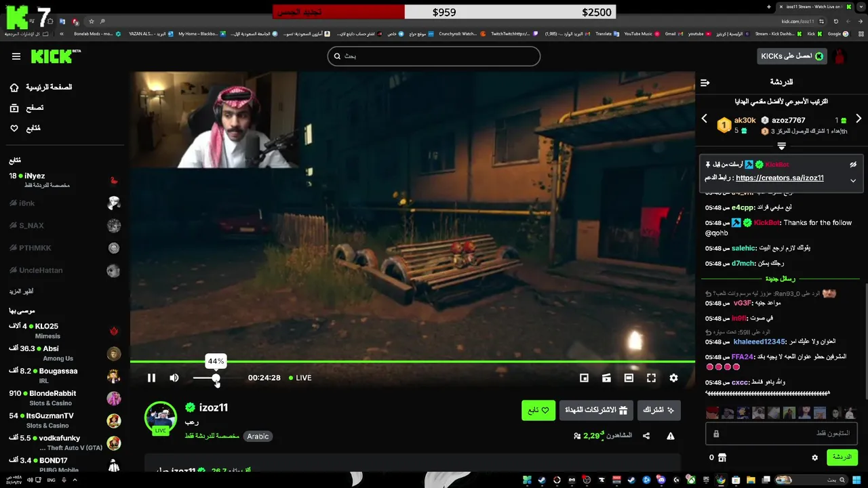Jump to the LIVE indicator in the player

pos(300,378)
